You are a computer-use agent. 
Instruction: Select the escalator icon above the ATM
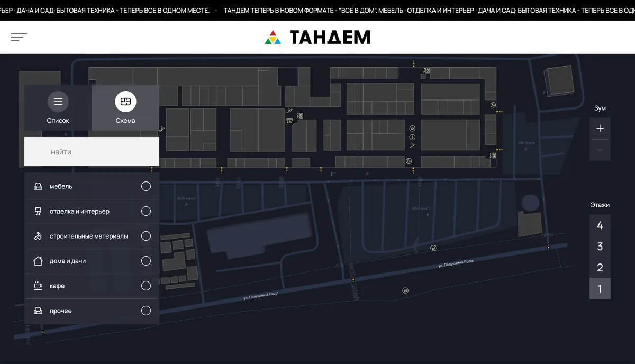tap(289, 111)
